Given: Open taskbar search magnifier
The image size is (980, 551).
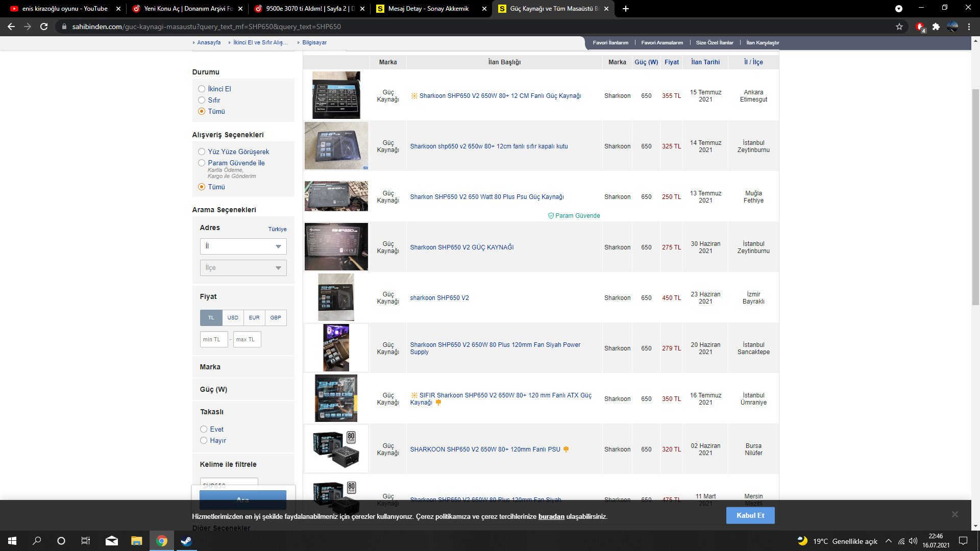Looking at the screenshot, I should (x=37, y=541).
